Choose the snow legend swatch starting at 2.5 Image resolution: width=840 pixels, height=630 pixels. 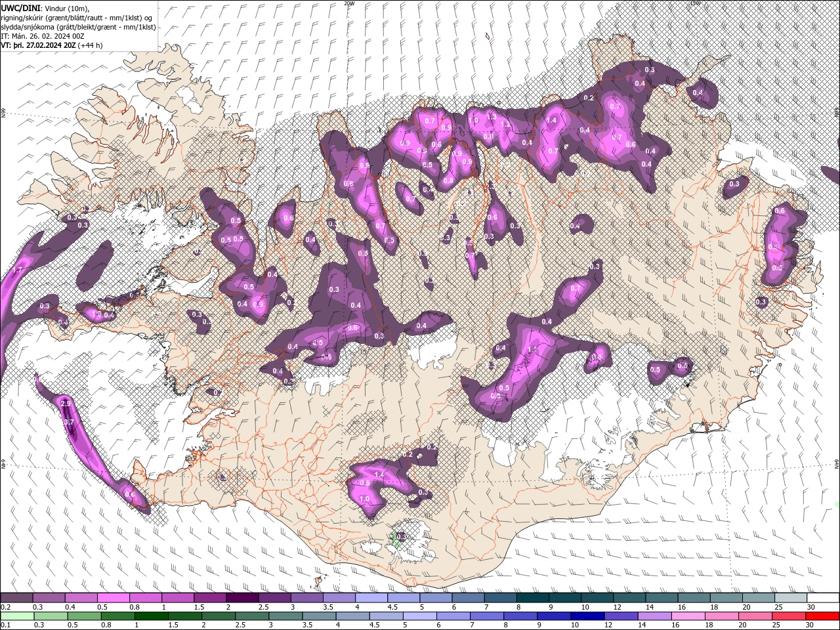click(x=274, y=598)
